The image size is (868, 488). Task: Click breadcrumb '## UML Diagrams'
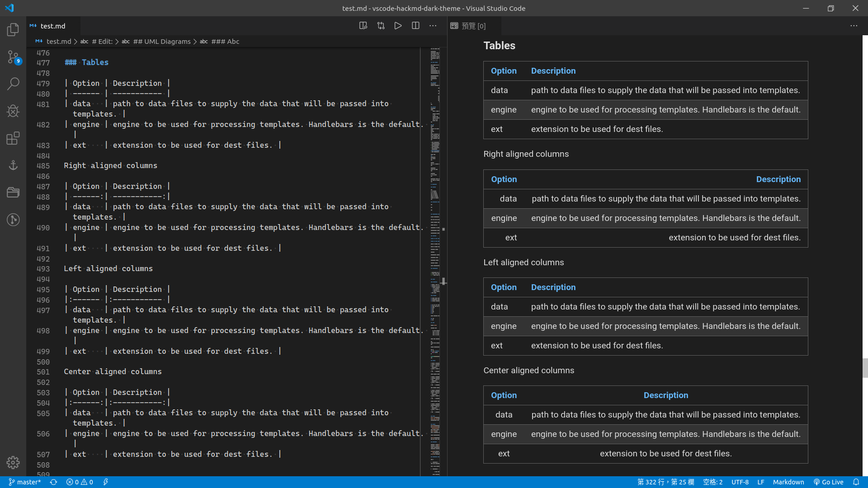tap(161, 42)
